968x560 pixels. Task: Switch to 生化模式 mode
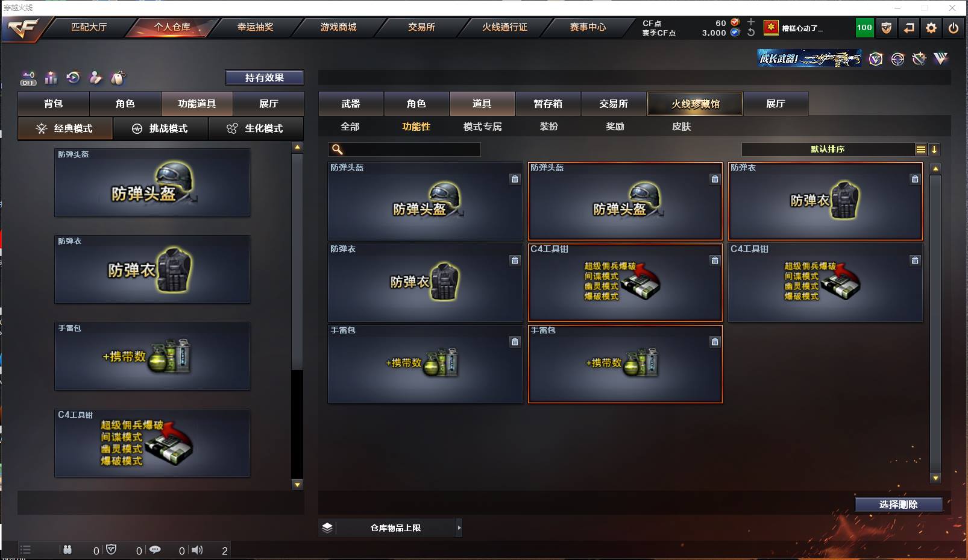tap(256, 128)
